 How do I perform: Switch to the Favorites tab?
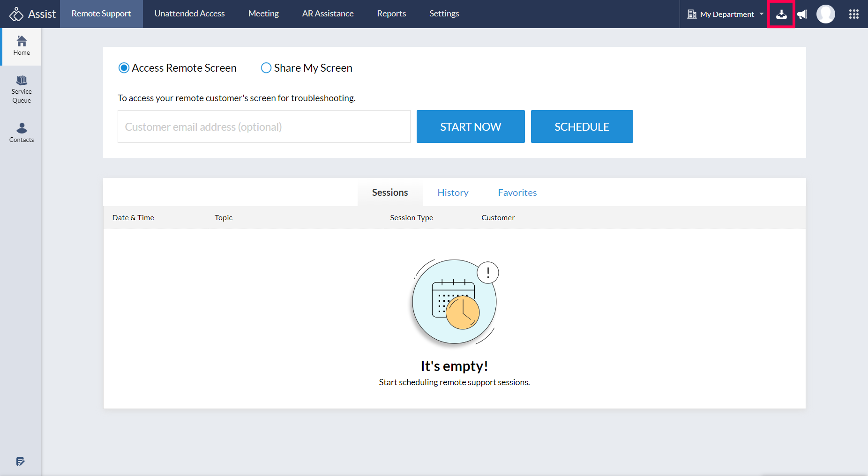point(517,193)
